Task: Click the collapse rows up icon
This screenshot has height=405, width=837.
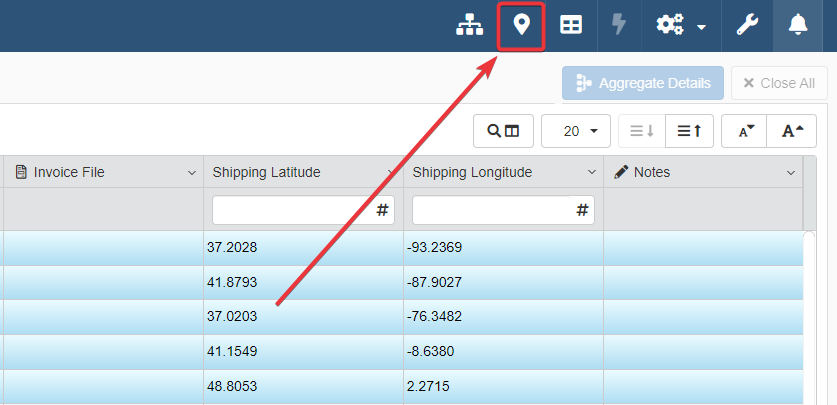Action: (689, 131)
